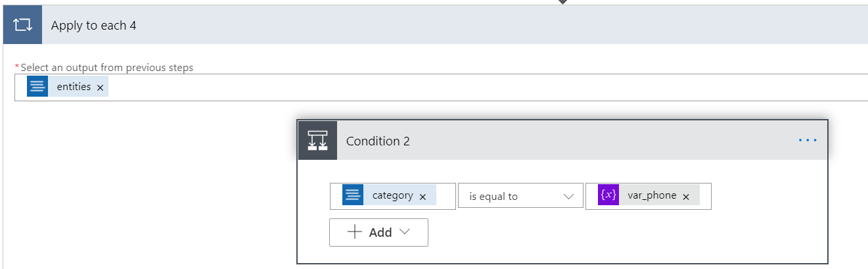Viewport: 868px width, 269px height.
Task: Remove the entities token
Action: pyautogui.click(x=100, y=87)
